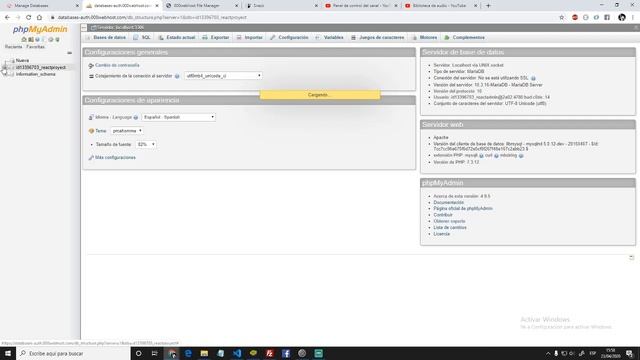
Task: Open the Motores tab
Action: click(x=424, y=38)
